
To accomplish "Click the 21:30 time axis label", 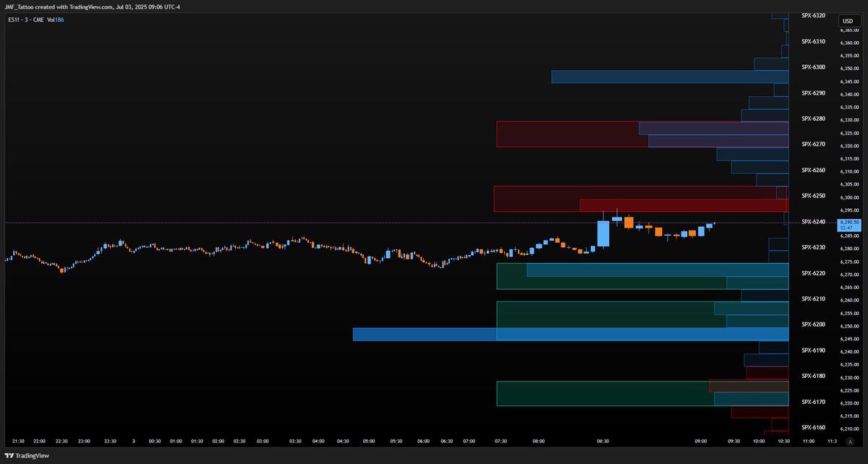I will coord(18,441).
